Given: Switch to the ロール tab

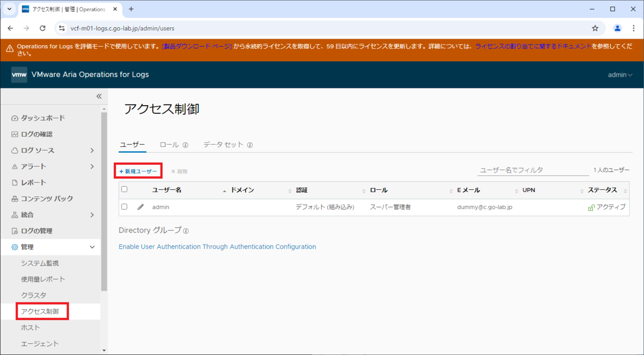Looking at the screenshot, I should [x=169, y=145].
